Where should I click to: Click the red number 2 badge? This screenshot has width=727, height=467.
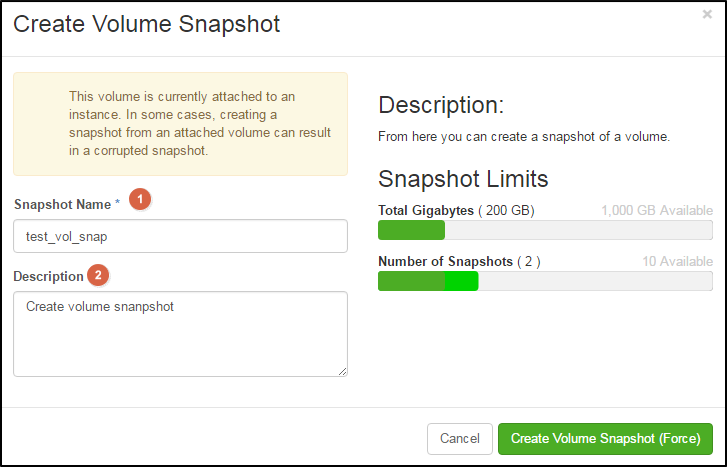point(98,275)
